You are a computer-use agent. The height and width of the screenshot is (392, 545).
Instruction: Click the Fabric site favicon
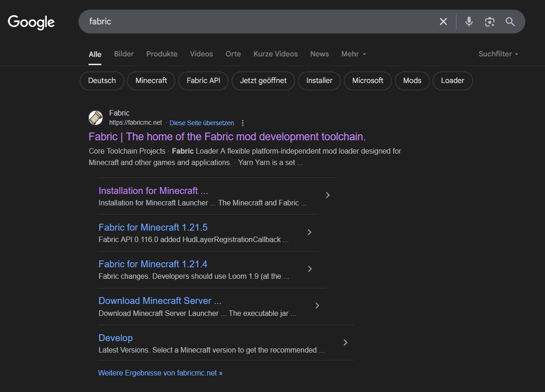tap(95, 117)
